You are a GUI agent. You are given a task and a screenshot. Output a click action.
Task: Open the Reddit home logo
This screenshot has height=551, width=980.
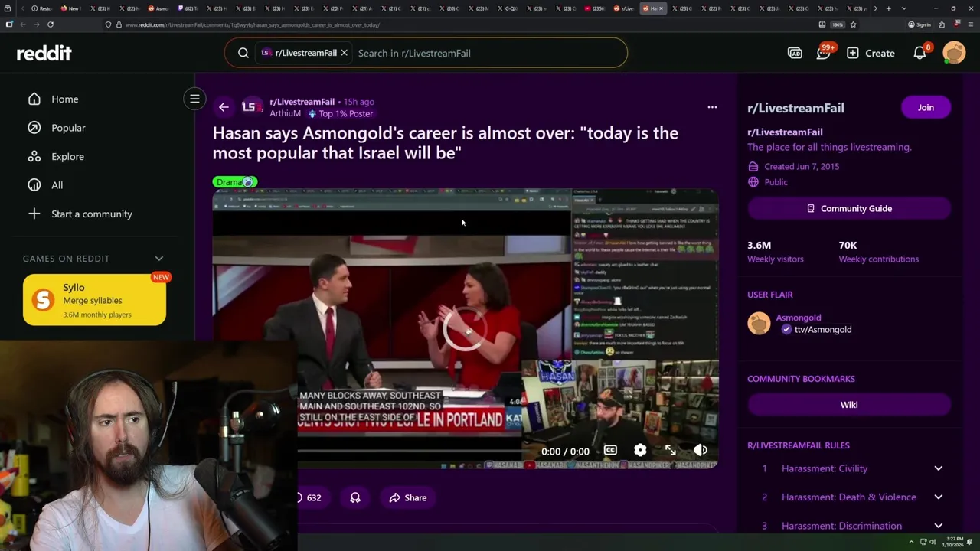coord(44,53)
